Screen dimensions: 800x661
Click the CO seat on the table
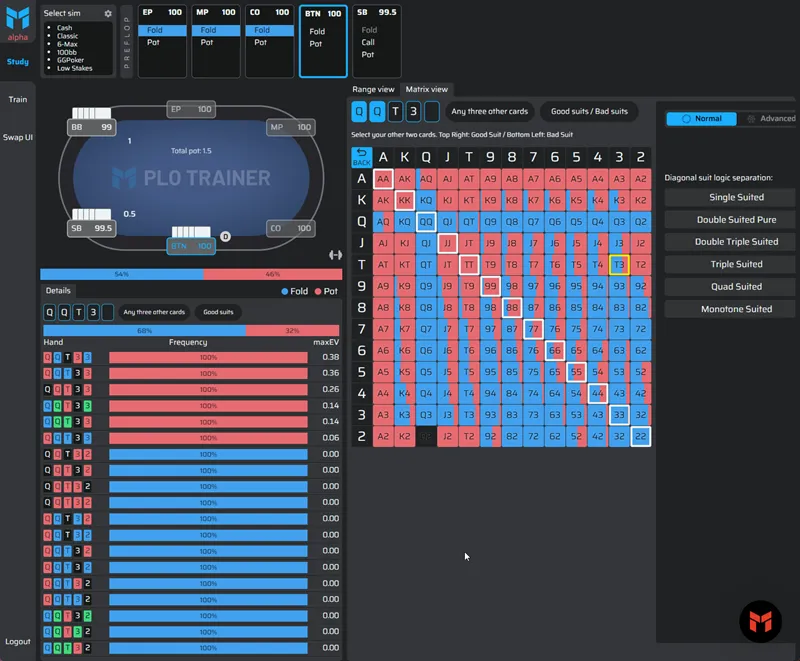click(291, 228)
